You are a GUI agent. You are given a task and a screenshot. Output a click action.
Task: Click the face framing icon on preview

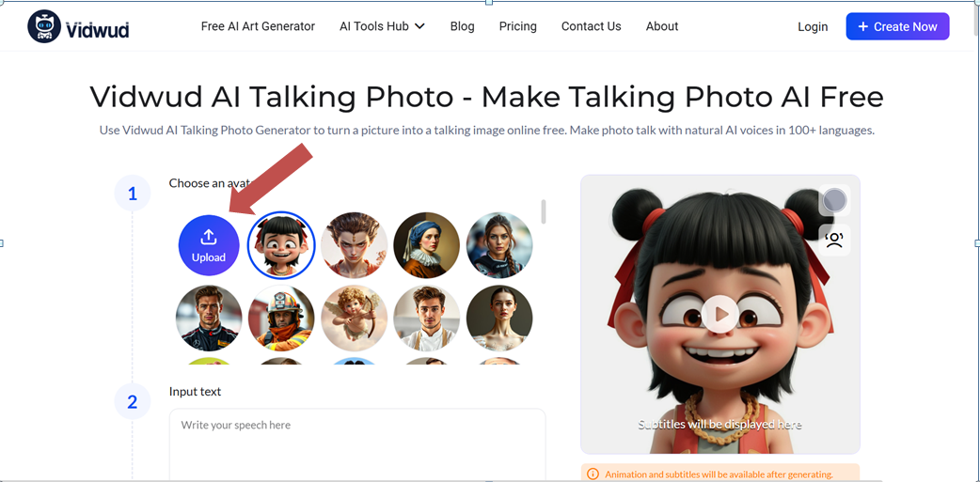(834, 240)
